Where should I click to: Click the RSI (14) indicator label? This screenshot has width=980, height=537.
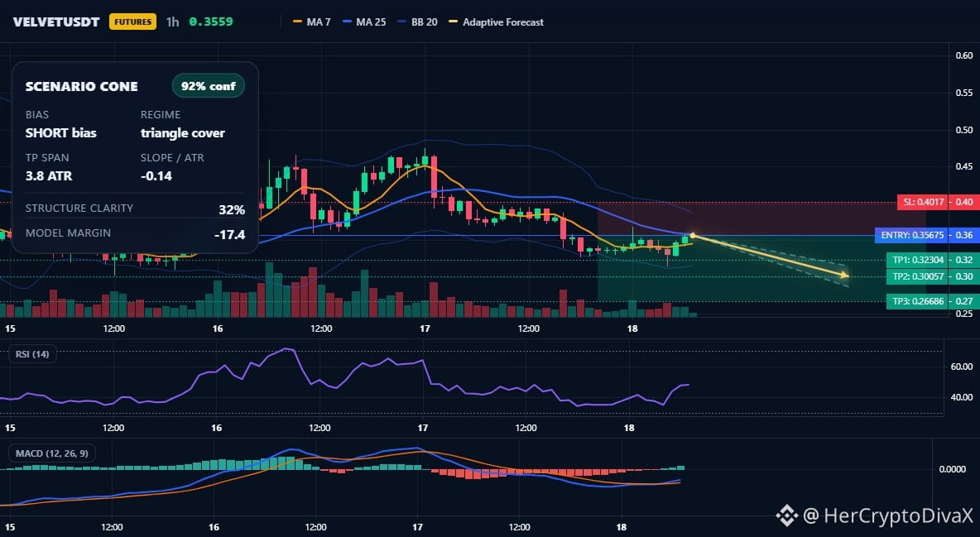click(x=32, y=354)
